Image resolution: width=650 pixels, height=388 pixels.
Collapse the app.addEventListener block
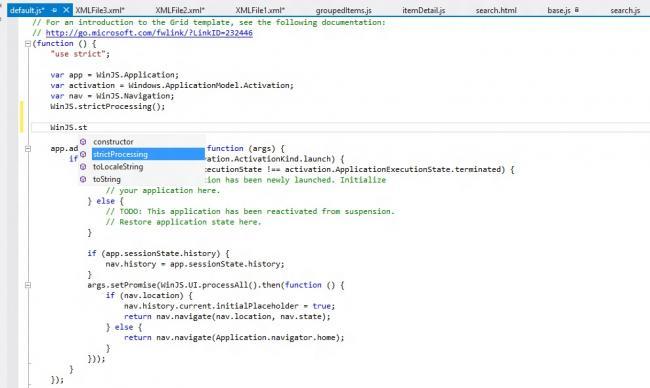tap(28, 148)
